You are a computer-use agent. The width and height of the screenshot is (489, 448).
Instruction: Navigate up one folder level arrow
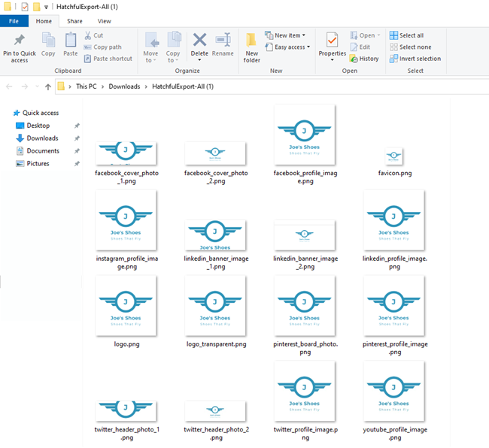click(48, 86)
